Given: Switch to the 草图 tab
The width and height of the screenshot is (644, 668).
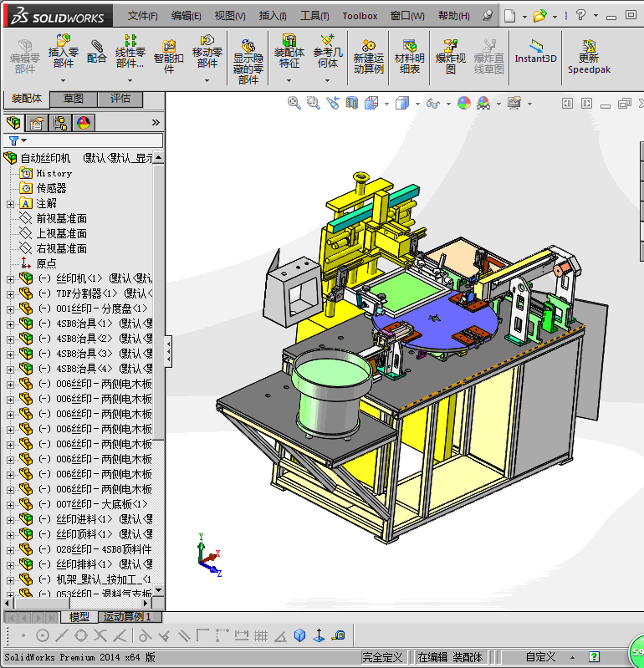Looking at the screenshot, I should click(74, 99).
